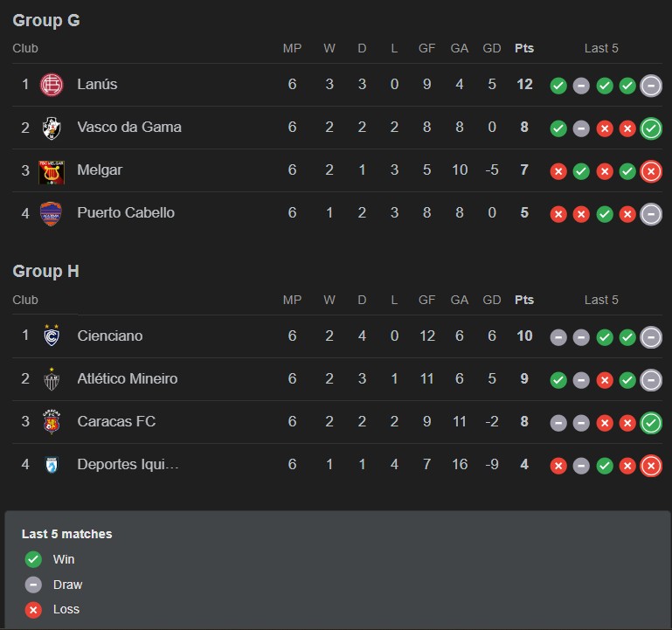
Task: Select the Cienciano team name
Action: pyautogui.click(x=109, y=336)
